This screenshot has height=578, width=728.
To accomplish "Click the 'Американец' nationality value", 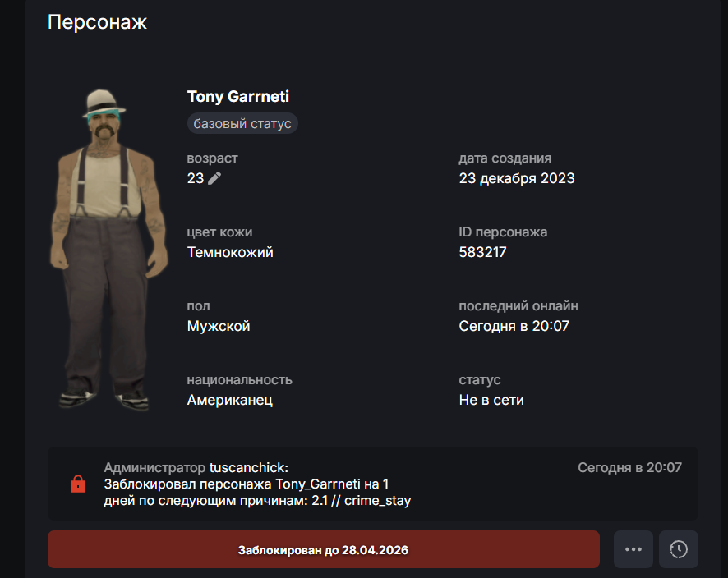I will 230,400.
